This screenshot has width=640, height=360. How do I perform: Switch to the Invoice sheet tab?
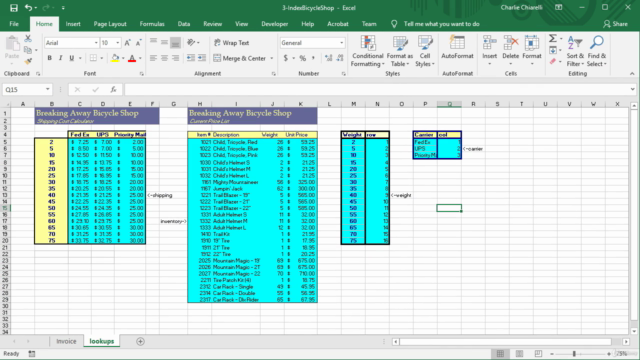tap(66, 341)
